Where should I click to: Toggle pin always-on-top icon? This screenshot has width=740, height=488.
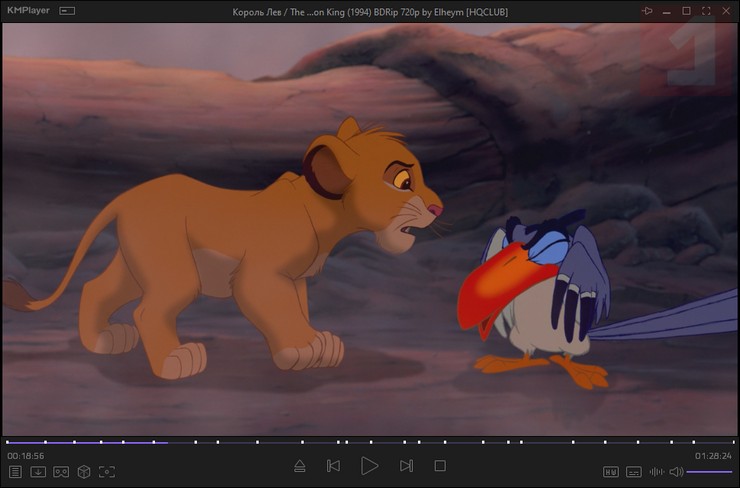[647, 10]
